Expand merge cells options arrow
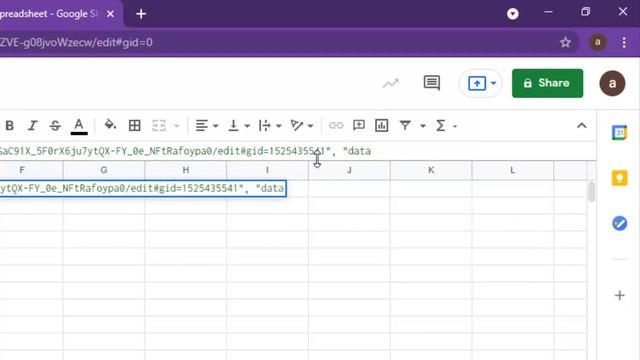Image resolution: width=640 pixels, height=360 pixels. [177, 126]
